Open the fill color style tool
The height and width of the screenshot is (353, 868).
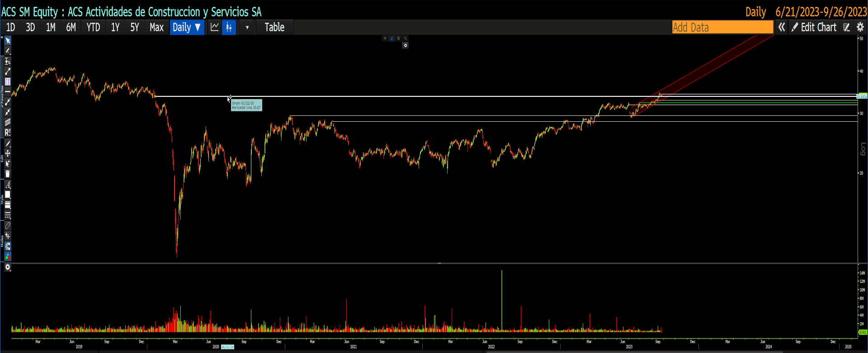pos(8,195)
